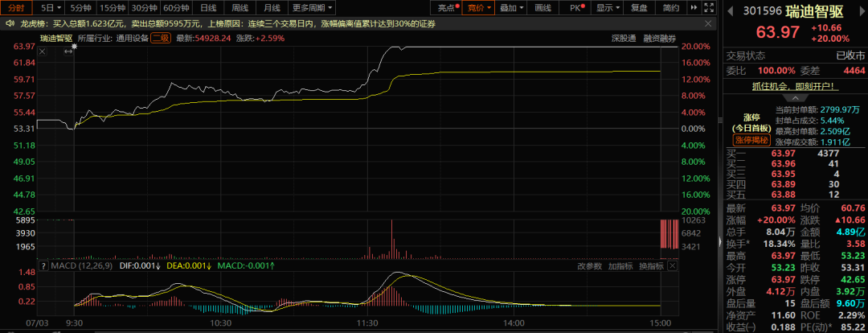
Task: Click the 涨停揭秘 button
Action: click(x=751, y=140)
